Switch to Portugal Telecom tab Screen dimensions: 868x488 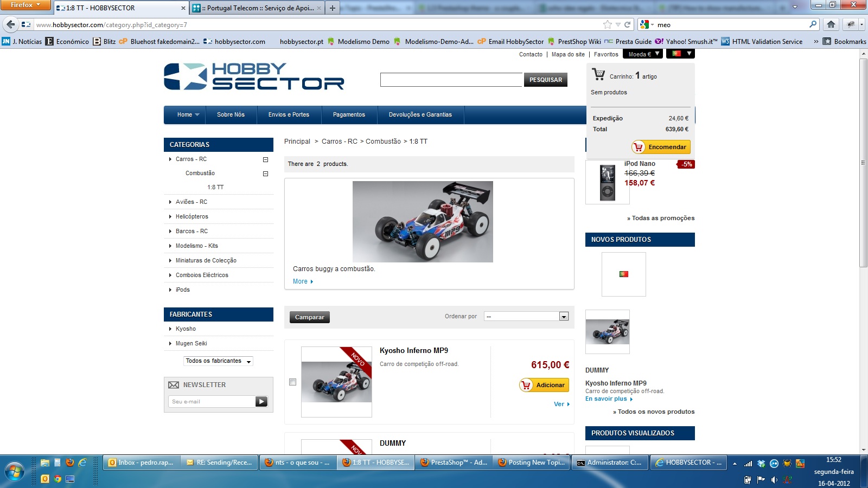258,8
